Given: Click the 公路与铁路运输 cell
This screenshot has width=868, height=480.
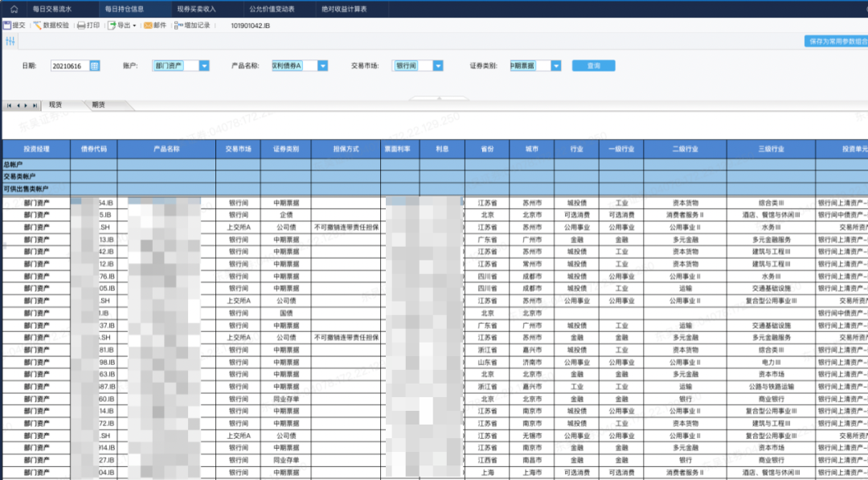Looking at the screenshot, I should [x=771, y=387].
